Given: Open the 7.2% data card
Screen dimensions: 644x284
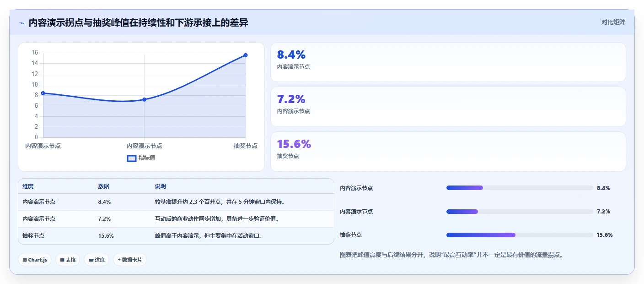Looking at the screenshot, I should pyautogui.click(x=448, y=107).
